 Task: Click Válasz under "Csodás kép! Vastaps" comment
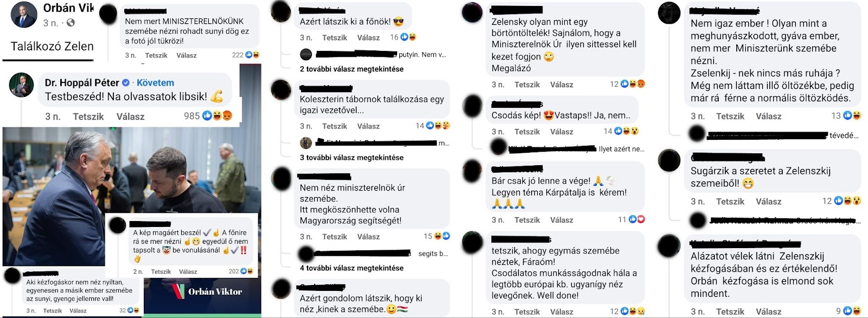click(x=561, y=132)
